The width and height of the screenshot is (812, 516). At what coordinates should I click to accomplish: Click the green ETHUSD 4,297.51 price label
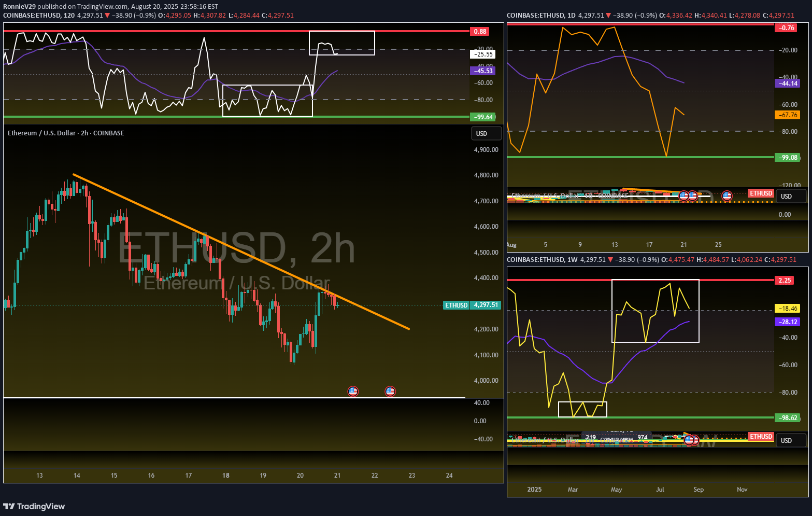point(472,305)
